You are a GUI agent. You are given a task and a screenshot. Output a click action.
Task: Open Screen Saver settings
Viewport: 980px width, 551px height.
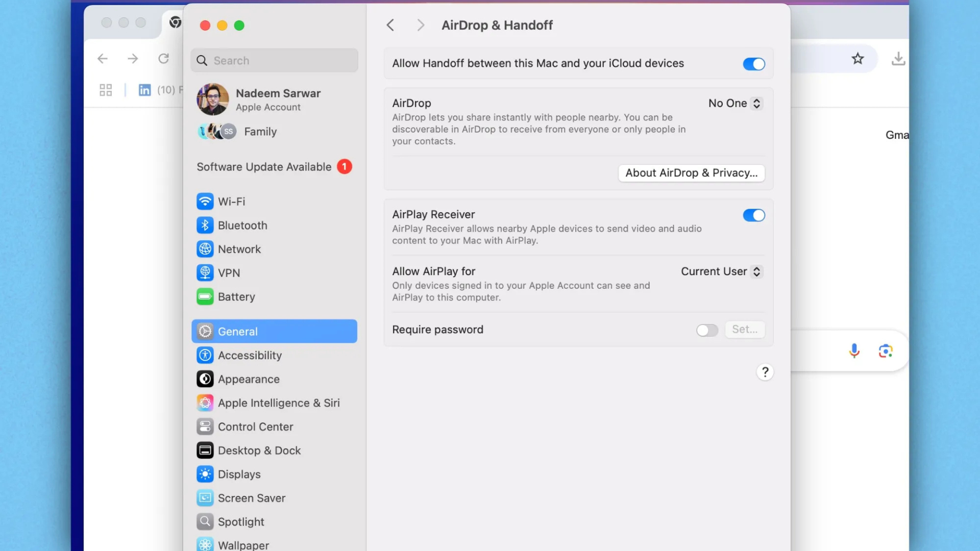click(x=252, y=498)
